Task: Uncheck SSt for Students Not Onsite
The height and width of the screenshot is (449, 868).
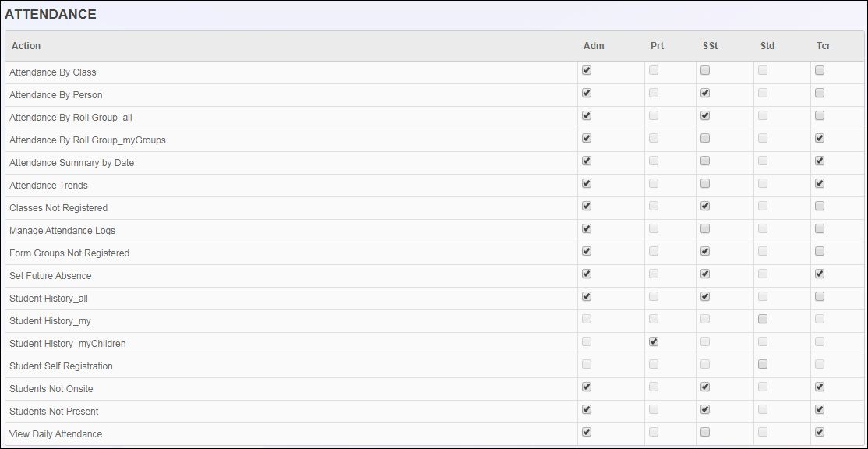Action: [x=704, y=387]
